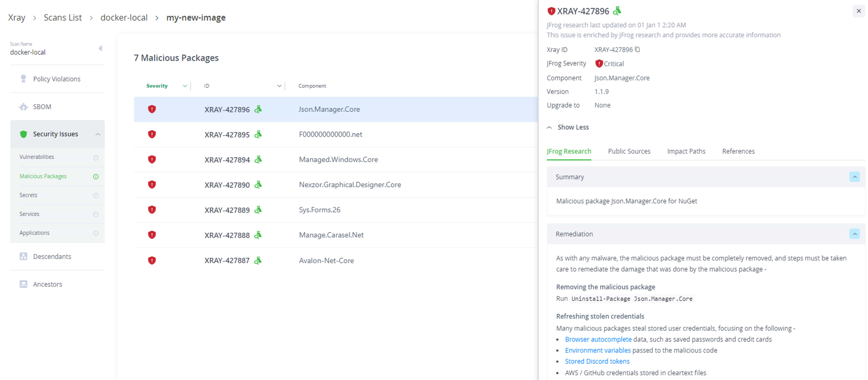
Task: Select the Avalon-Net-Core component row
Action: [x=336, y=260]
